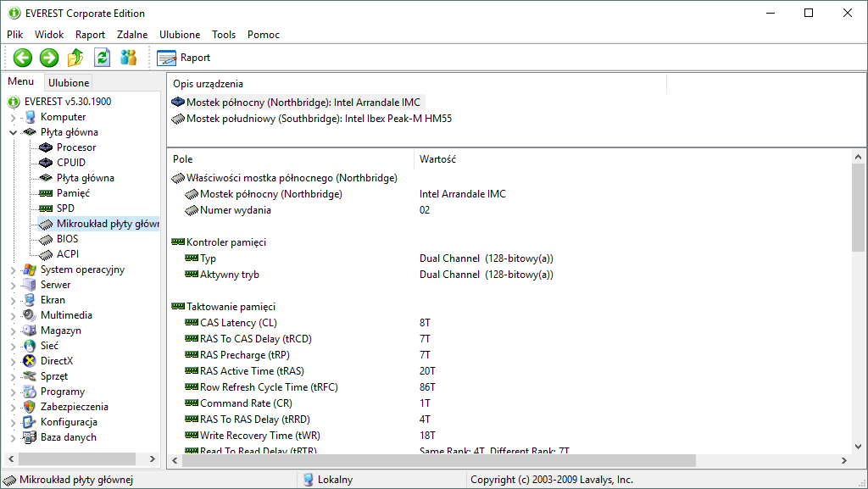This screenshot has width=868, height=489.
Task: Open the Raport toolbar button
Action: pos(184,58)
